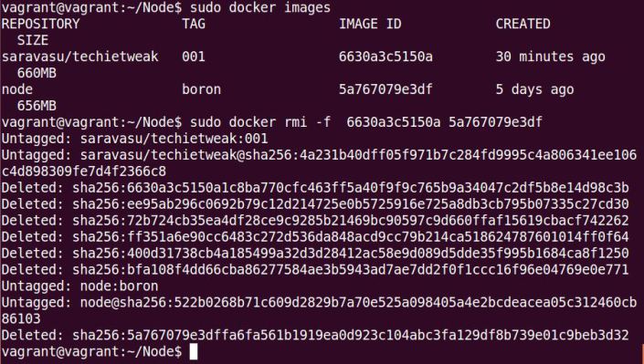
Task: Click the IMAGE ID column header
Action: coord(370,24)
